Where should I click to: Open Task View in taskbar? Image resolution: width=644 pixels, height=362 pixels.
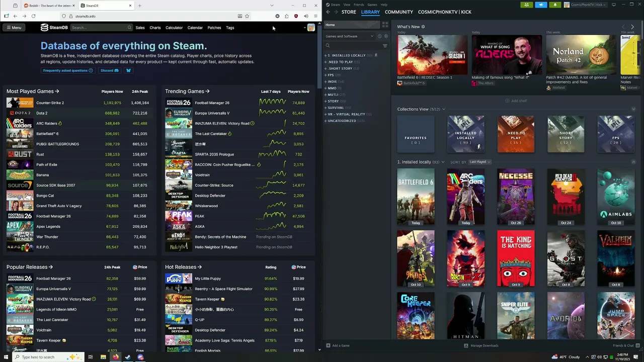(x=91, y=357)
